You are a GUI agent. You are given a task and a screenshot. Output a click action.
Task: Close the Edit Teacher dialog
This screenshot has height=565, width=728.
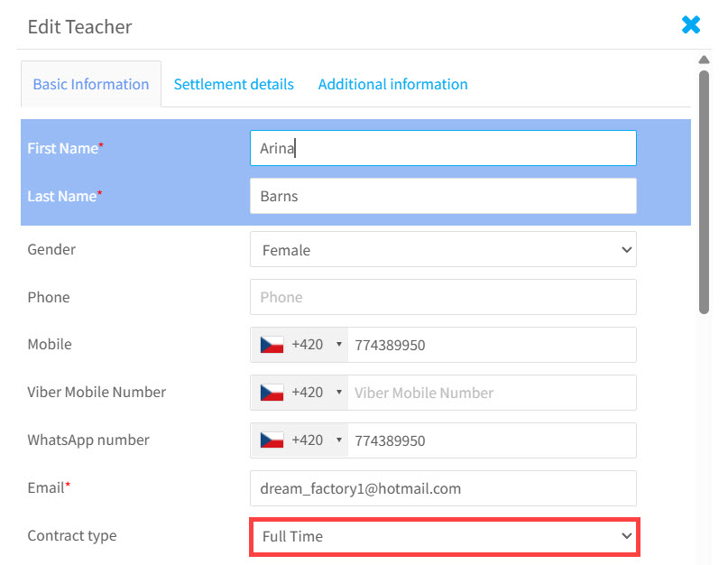pos(690,25)
